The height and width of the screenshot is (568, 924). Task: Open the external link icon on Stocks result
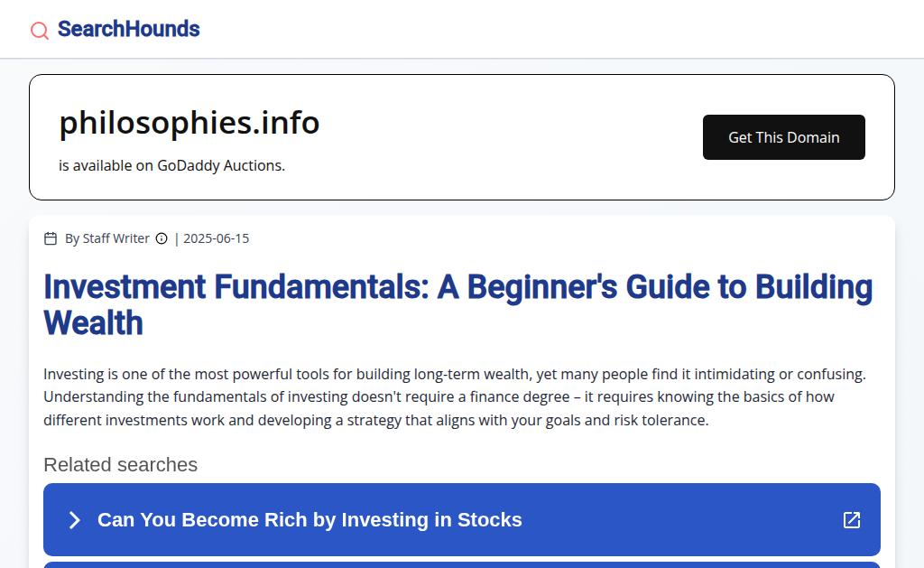point(851,520)
